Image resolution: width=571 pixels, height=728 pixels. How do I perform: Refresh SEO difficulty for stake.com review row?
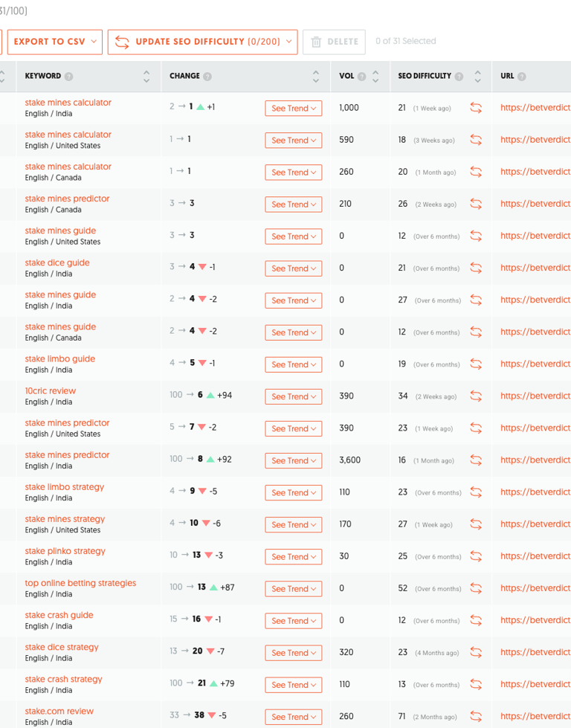[476, 717]
